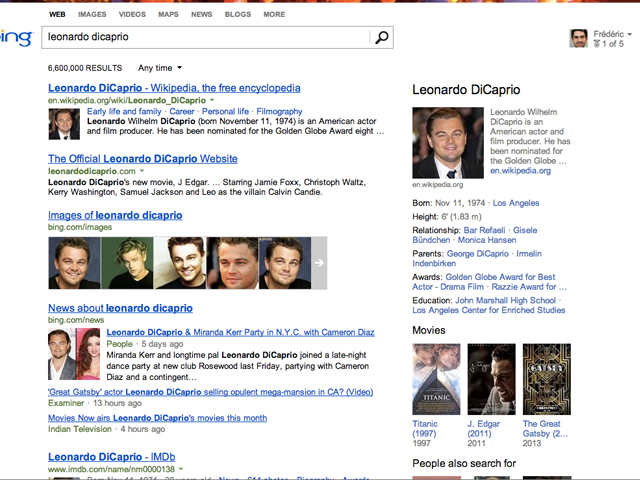Expand the Any time filter dropdown
The height and width of the screenshot is (480, 640).
(160, 68)
